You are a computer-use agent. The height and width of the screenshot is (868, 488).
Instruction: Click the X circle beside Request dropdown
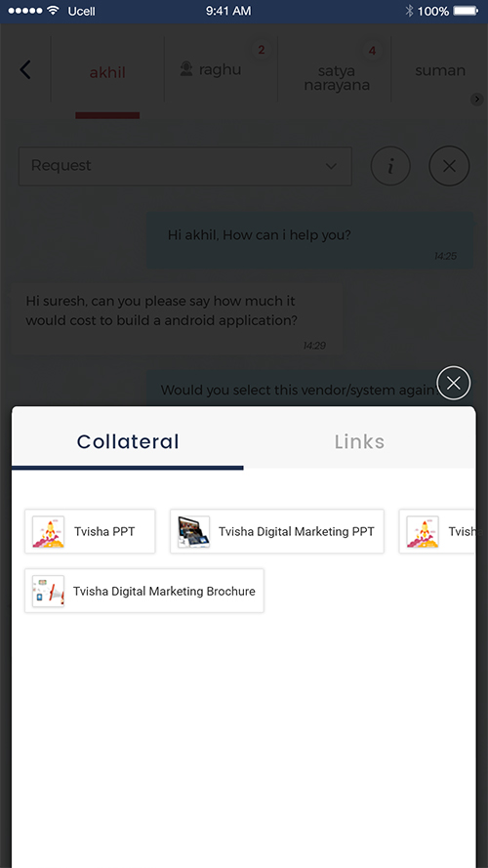coord(449,166)
